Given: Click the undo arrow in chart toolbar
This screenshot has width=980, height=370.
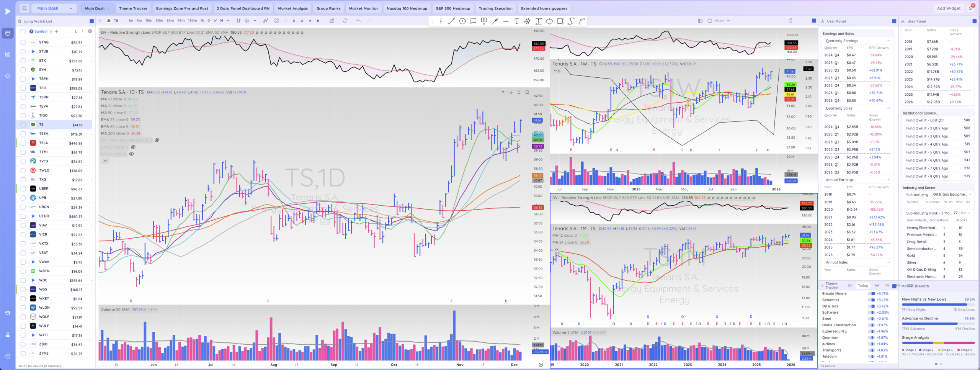Looking at the screenshot, I should coord(358,21).
